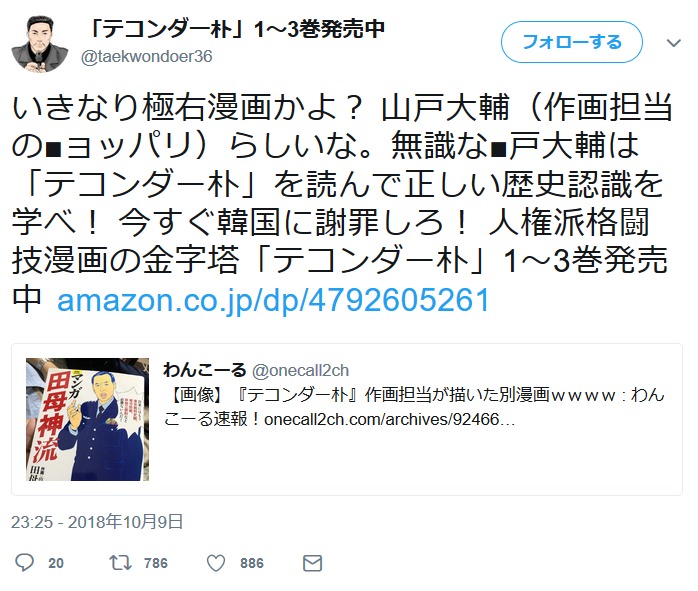Click the profile avatar image

[39, 44]
